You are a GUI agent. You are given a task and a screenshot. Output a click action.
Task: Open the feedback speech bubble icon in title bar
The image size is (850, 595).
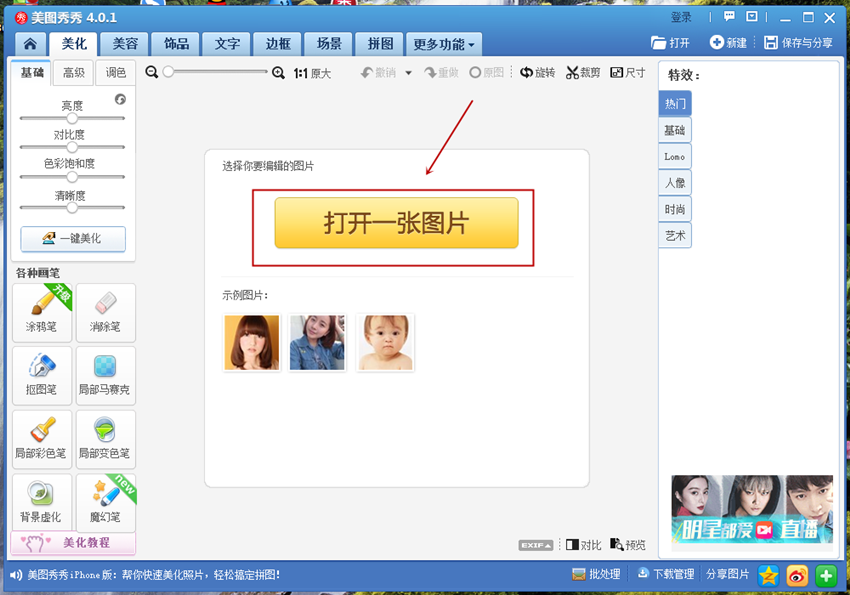729,17
